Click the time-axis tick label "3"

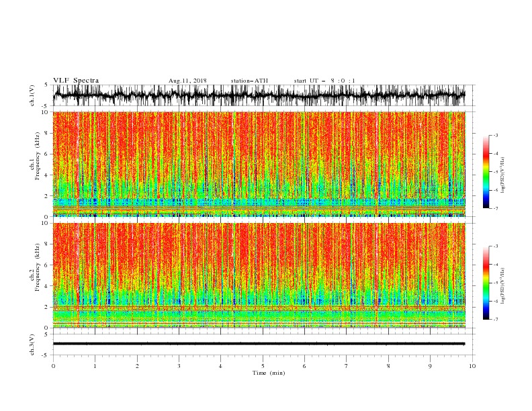[179, 366]
